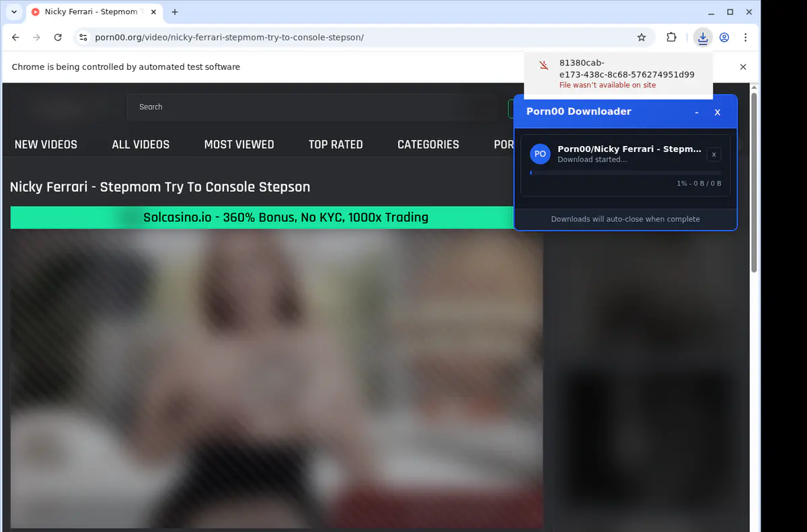This screenshot has width=807, height=532.
Task: Open the Chrome profile icon
Action: point(724,38)
